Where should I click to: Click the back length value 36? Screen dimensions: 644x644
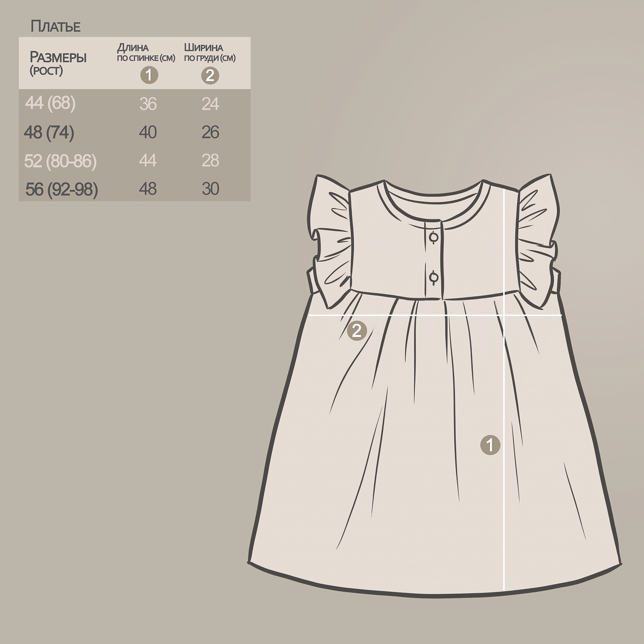(148, 104)
